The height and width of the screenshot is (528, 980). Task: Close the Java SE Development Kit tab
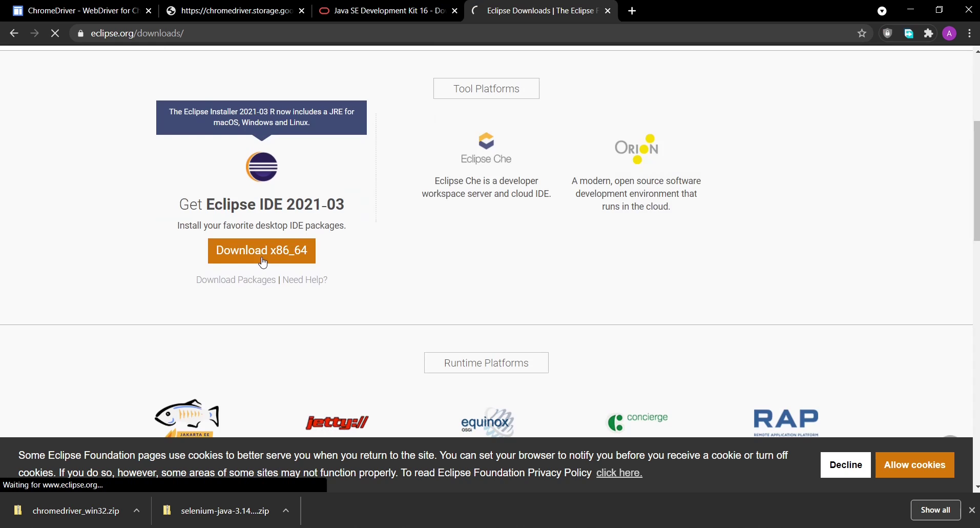[454, 11]
